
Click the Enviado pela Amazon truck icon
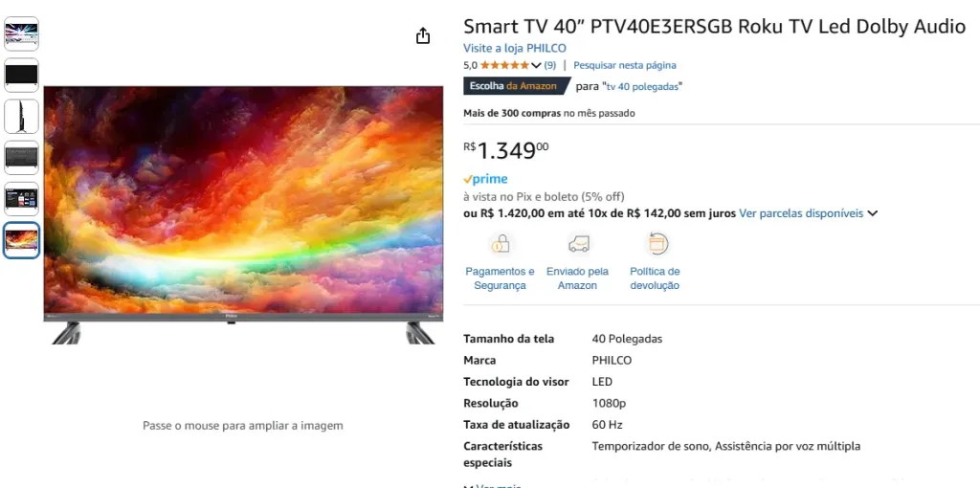click(x=578, y=244)
